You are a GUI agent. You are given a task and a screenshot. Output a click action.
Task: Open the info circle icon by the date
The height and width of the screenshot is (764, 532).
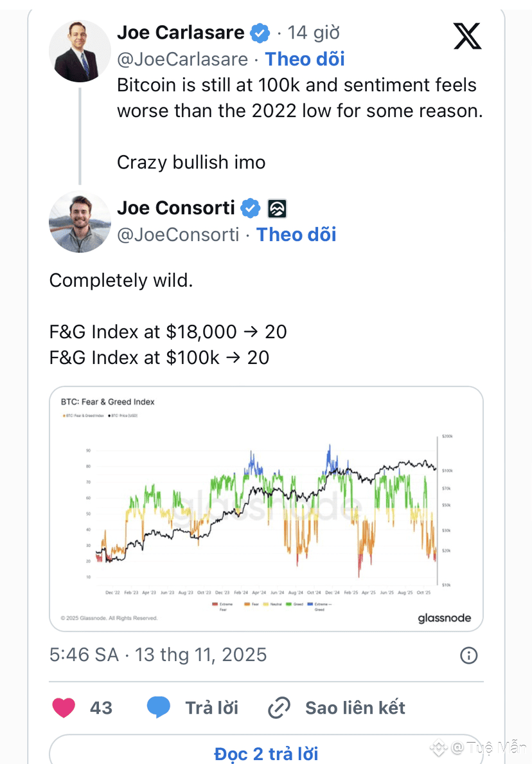click(469, 655)
